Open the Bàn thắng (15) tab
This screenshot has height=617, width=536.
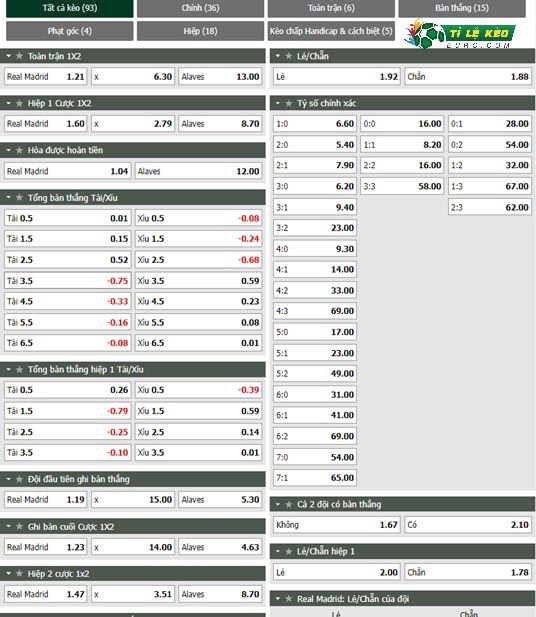coord(462,8)
